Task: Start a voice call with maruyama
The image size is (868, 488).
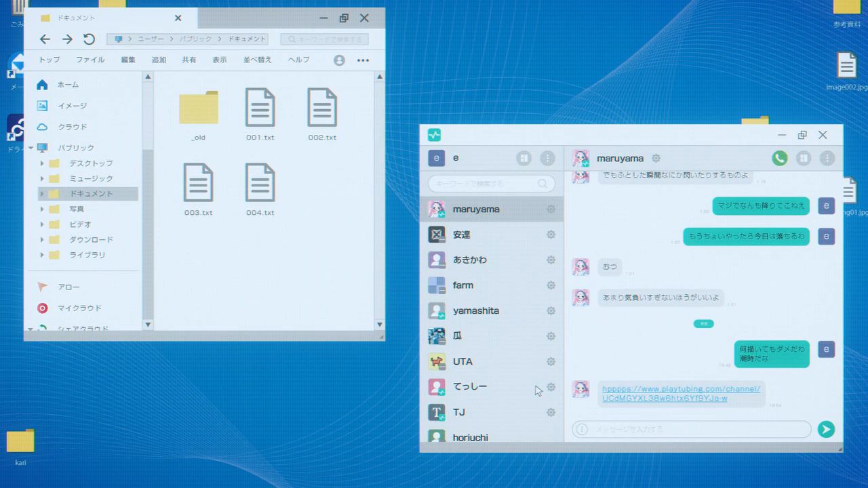Action: click(x=779, y=158)
